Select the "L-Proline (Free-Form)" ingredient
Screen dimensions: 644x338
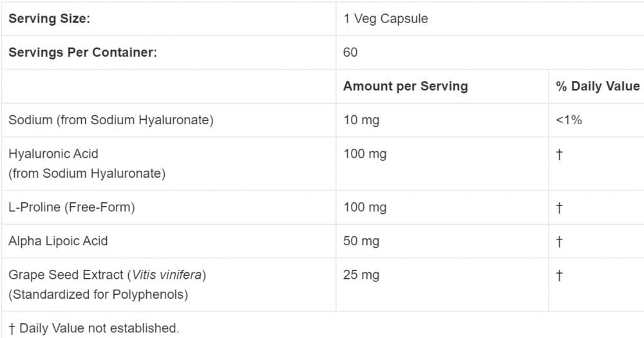tap(71, 207)
